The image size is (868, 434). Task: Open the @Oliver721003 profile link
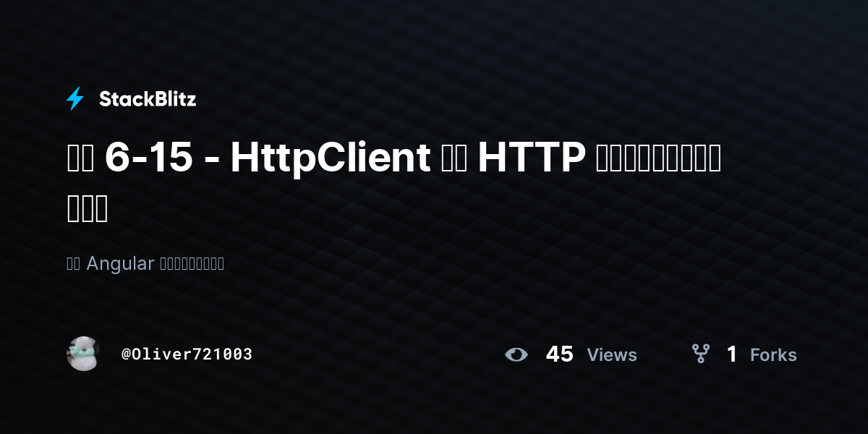click(x=187, y=354)
